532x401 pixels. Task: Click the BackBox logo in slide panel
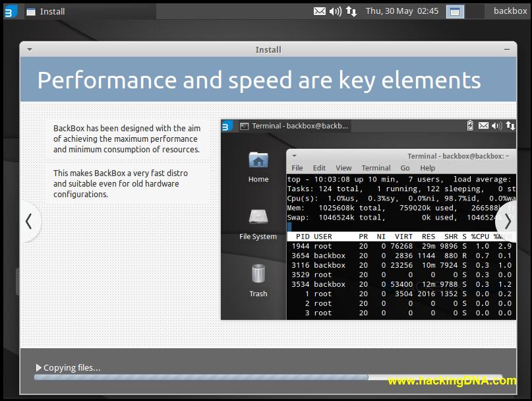point(227,126)
